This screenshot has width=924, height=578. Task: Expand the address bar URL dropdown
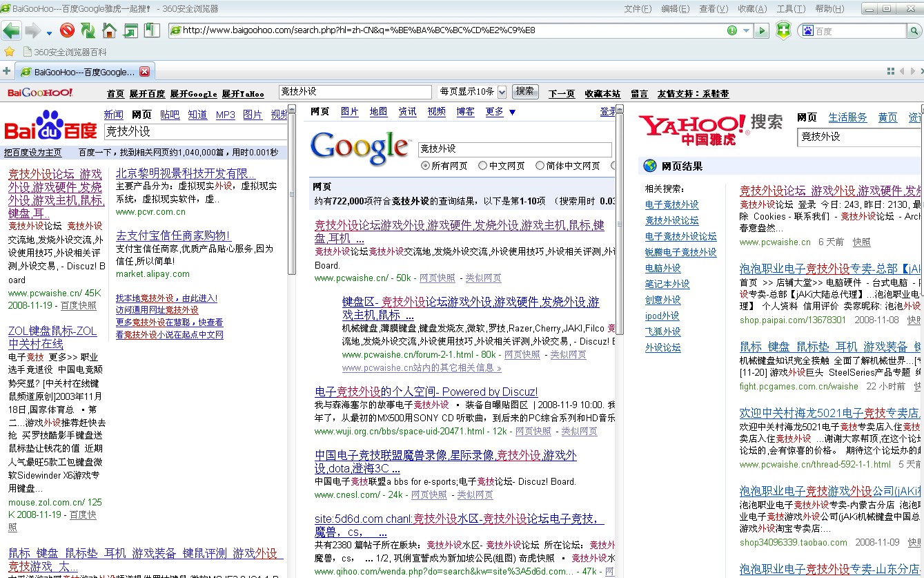(x=746, y=30)
